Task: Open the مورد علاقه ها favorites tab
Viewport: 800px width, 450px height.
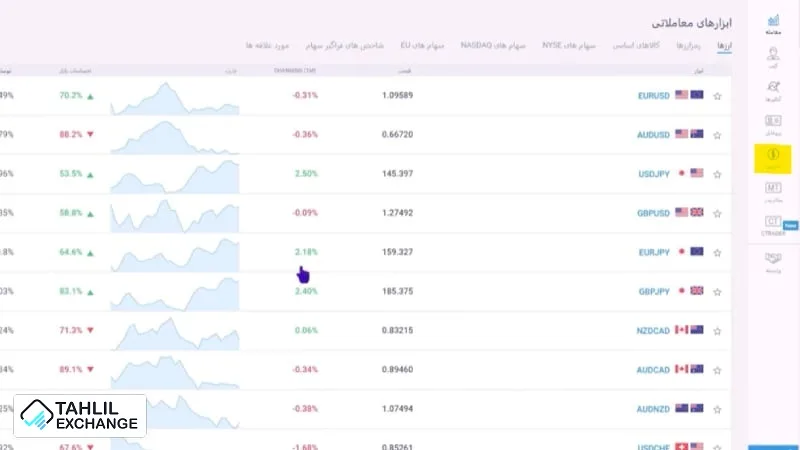Action: point(267,46)
